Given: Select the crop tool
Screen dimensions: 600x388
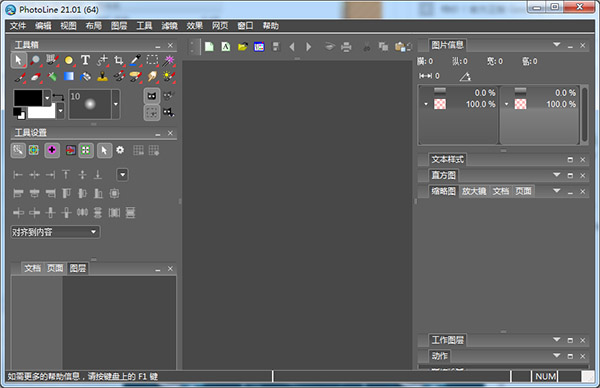Looking at the screenshot, I should point(119,60).
